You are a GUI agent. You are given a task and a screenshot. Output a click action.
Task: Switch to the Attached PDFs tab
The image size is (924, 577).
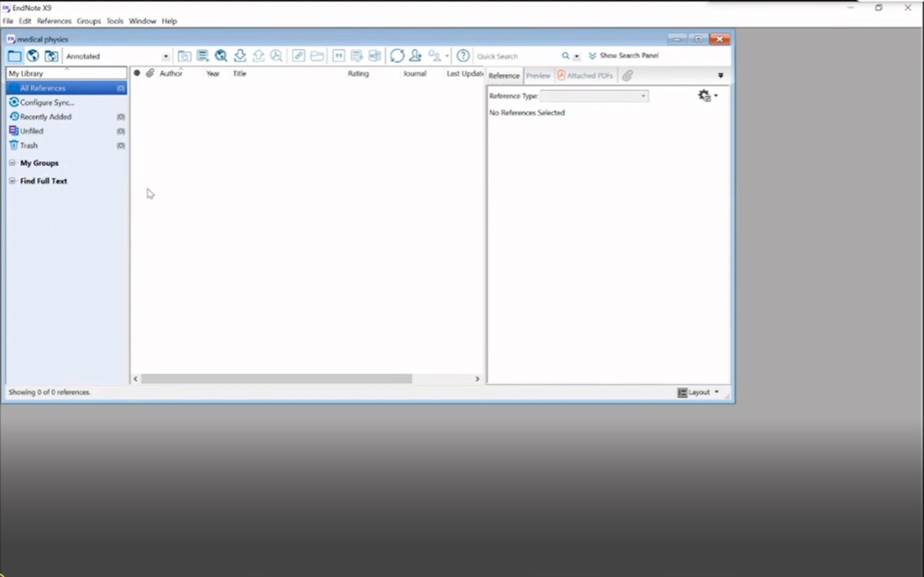pos(585,76)
